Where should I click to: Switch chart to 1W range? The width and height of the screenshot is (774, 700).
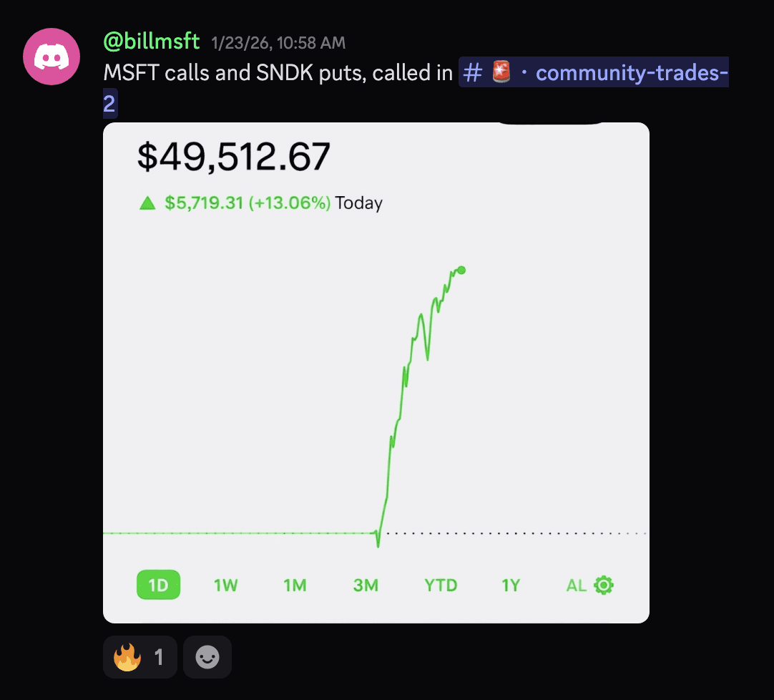point(225,585)
